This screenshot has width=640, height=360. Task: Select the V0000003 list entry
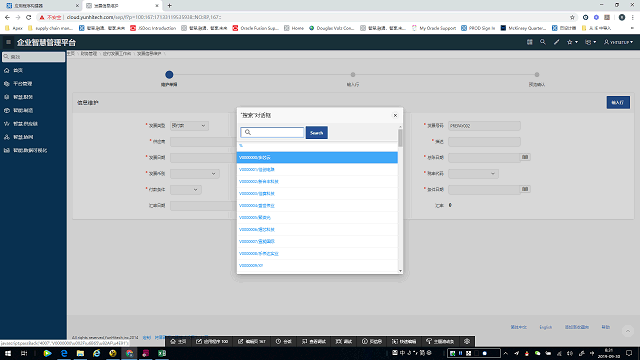point(317,193)
